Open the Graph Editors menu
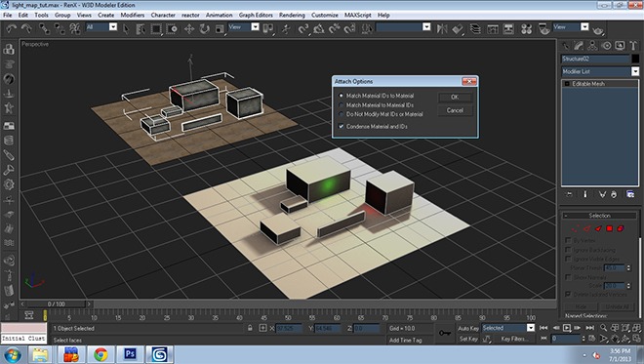 (x=256, y=15)
